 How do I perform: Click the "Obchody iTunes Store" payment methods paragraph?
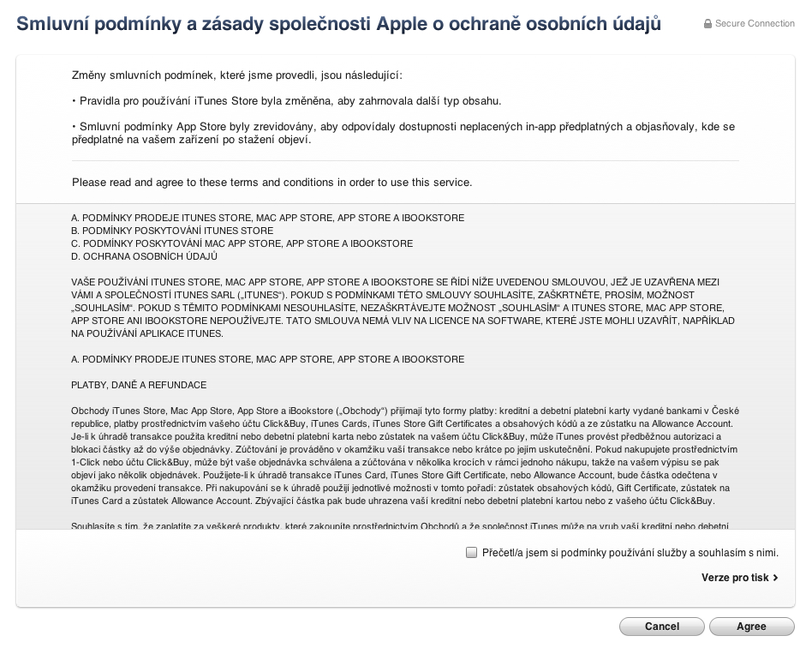coord(398,455)
